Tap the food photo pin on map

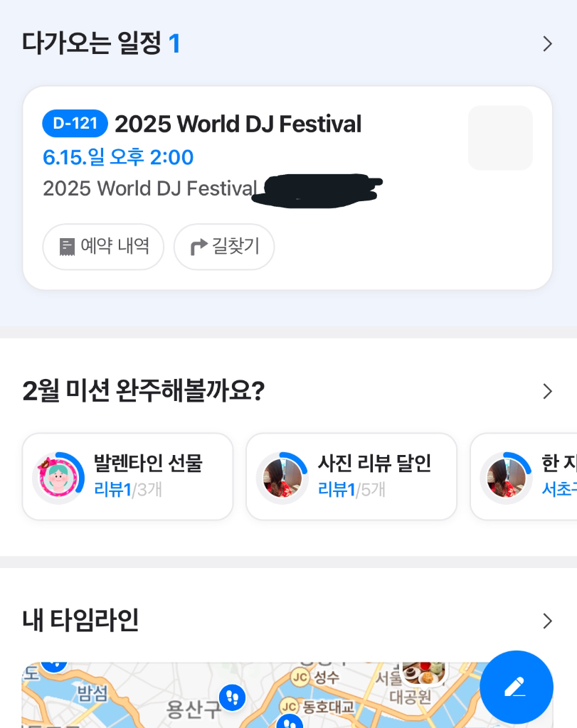pos(423,672)
